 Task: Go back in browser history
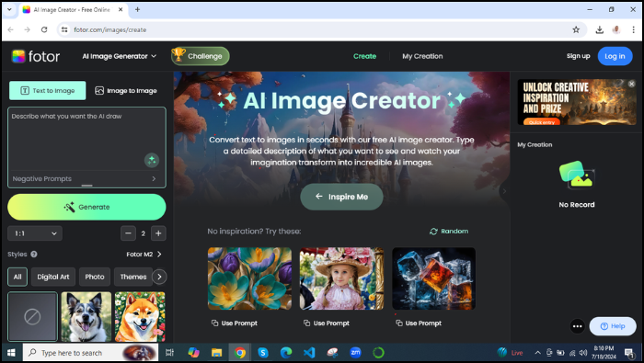(11, 29)
